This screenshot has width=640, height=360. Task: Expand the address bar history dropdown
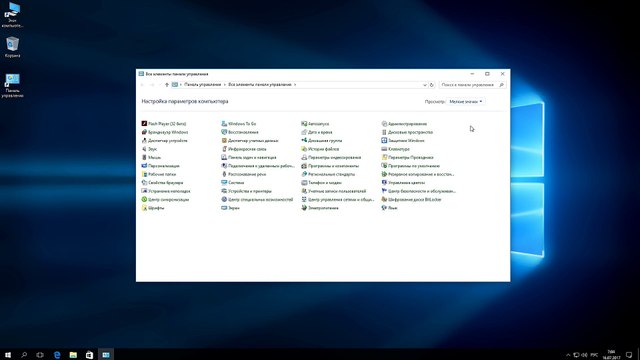click(x=424, y=85)
